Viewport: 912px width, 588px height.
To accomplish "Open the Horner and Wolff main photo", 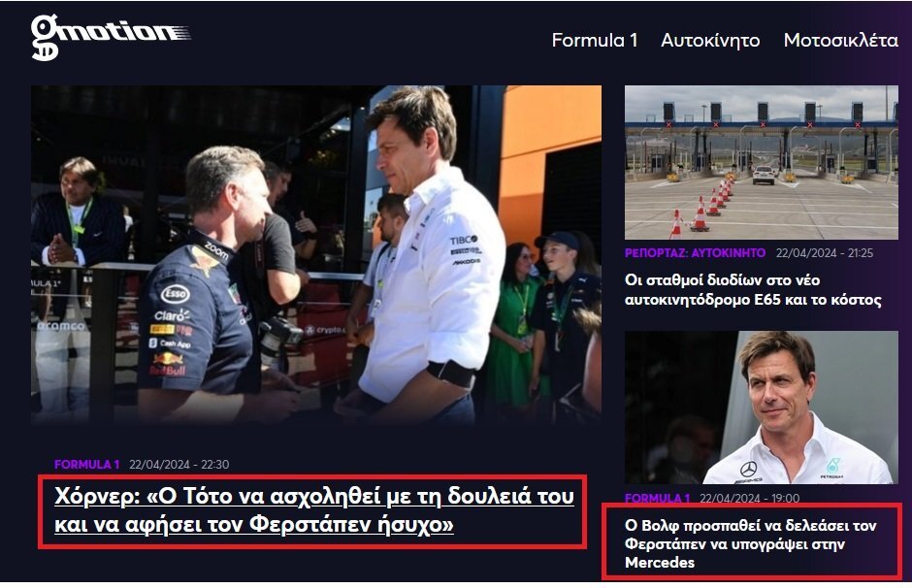I will 316,254.
